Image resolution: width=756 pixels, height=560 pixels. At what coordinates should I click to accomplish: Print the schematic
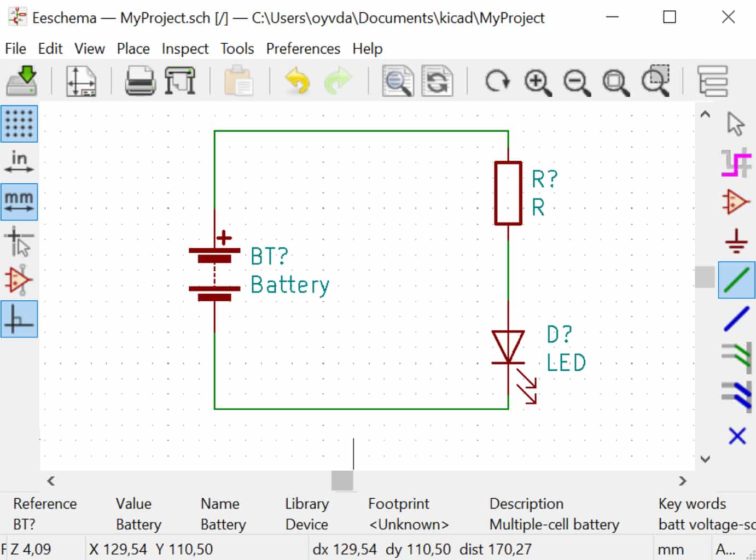[140, 81]
